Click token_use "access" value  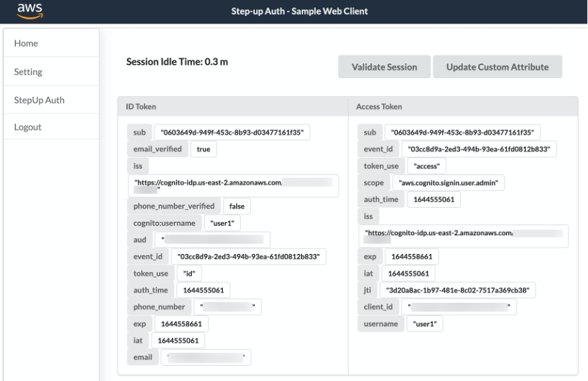(x=426, y=166)
